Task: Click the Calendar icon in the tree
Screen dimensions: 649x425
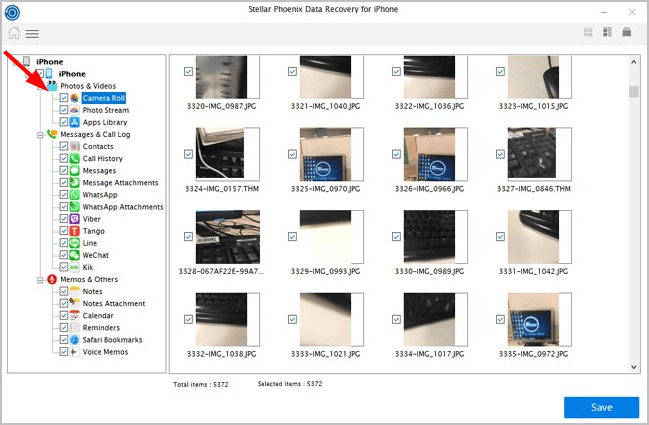Action: (x=75, y=315)
